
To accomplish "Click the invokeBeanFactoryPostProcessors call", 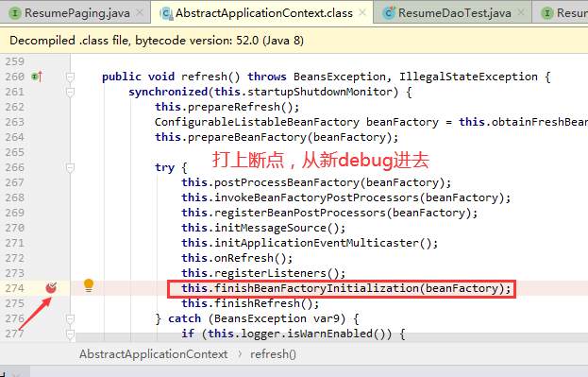I will [x=345, y=197].
